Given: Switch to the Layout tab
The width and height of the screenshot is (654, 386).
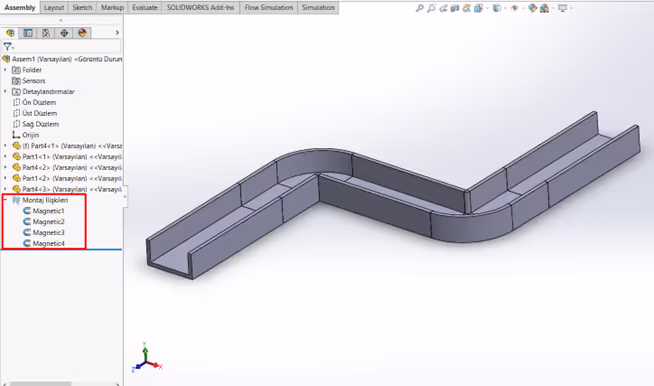Looking at the screenshot, I should click(54, 8).
